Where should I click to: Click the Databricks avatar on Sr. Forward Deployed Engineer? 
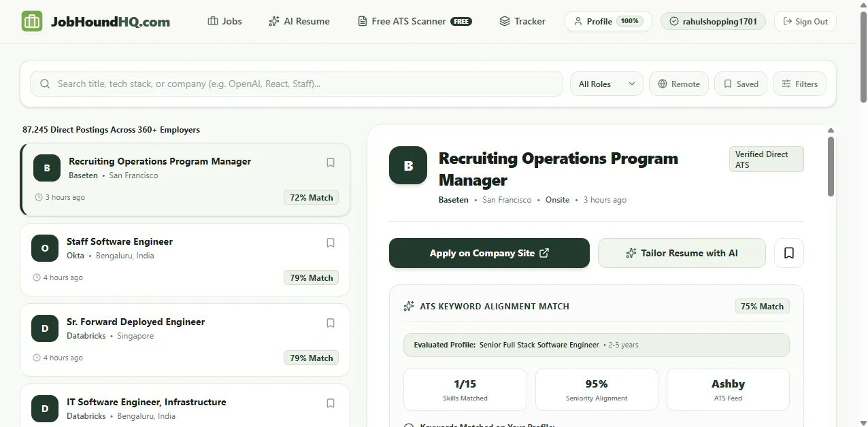45,328
